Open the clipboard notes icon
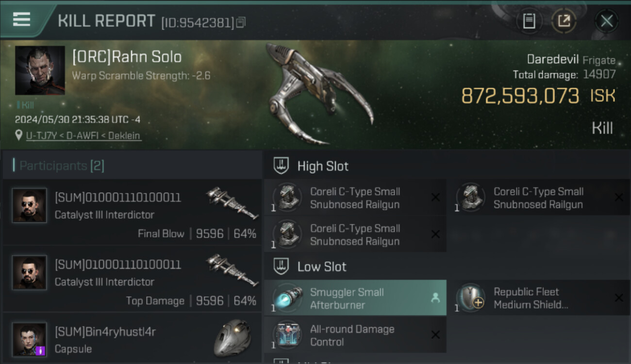 (529, 21)
